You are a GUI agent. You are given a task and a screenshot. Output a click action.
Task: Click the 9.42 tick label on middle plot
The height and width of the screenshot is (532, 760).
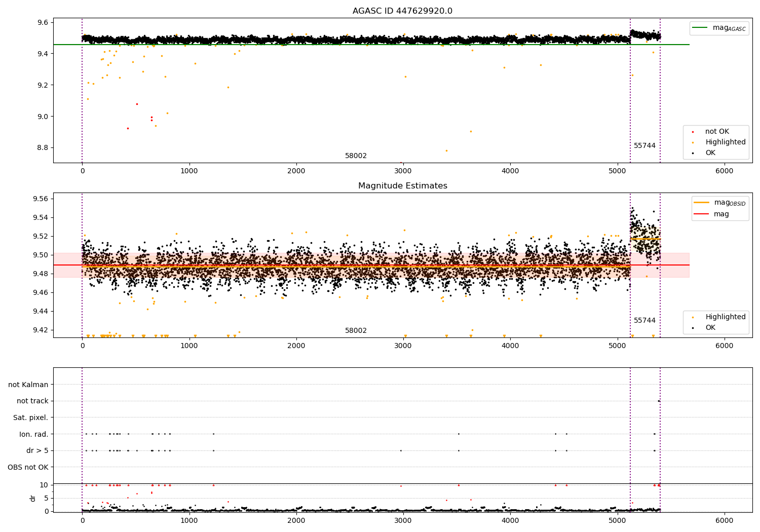(x=41, y=330)
